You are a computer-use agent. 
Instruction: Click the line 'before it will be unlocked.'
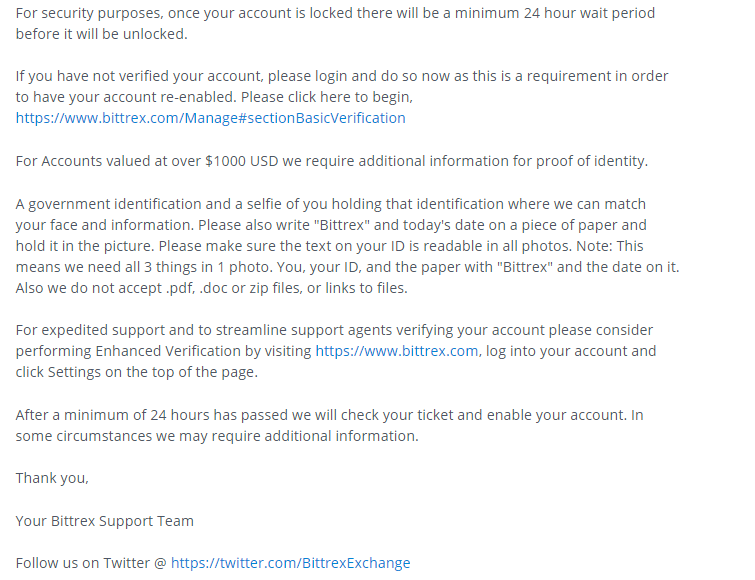(101, 34)
